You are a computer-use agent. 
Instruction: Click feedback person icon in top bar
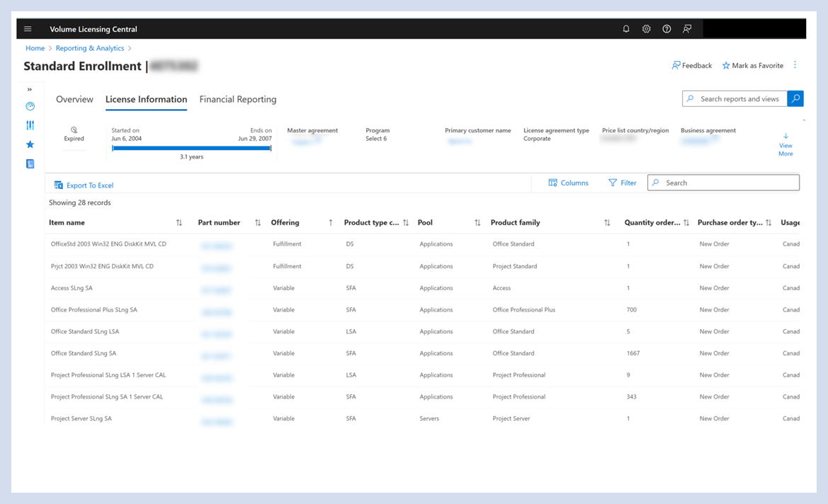coord(687,29)
